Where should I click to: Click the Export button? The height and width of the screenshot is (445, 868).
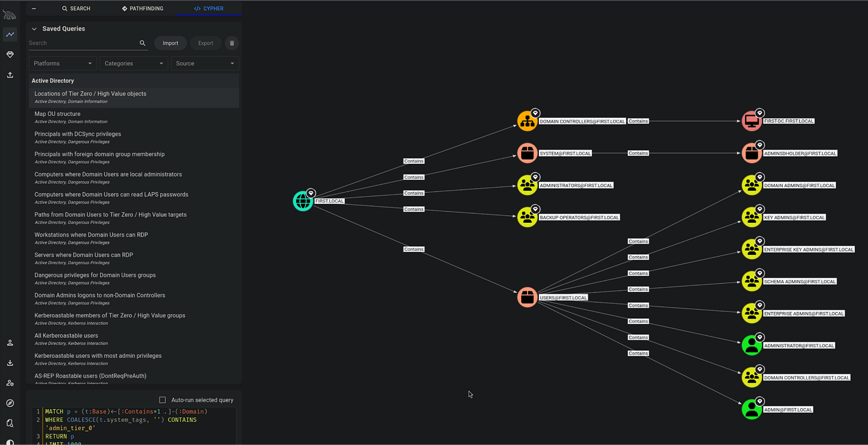tap(206, 43)
